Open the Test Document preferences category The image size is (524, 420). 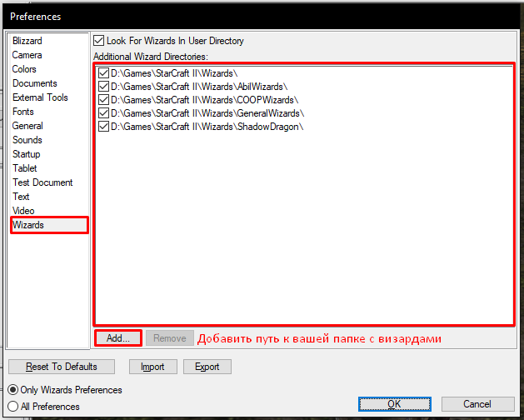click(x=42, y=182)
